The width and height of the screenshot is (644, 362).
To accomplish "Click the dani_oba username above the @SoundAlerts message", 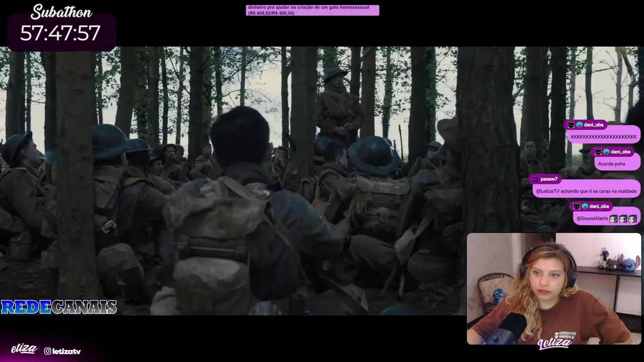I will pos(599,206).
